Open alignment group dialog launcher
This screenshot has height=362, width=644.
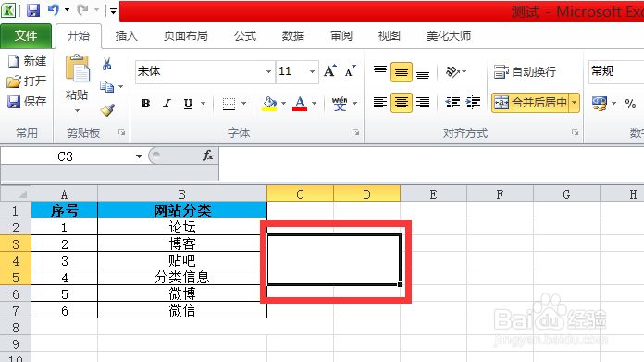(575, 132)
